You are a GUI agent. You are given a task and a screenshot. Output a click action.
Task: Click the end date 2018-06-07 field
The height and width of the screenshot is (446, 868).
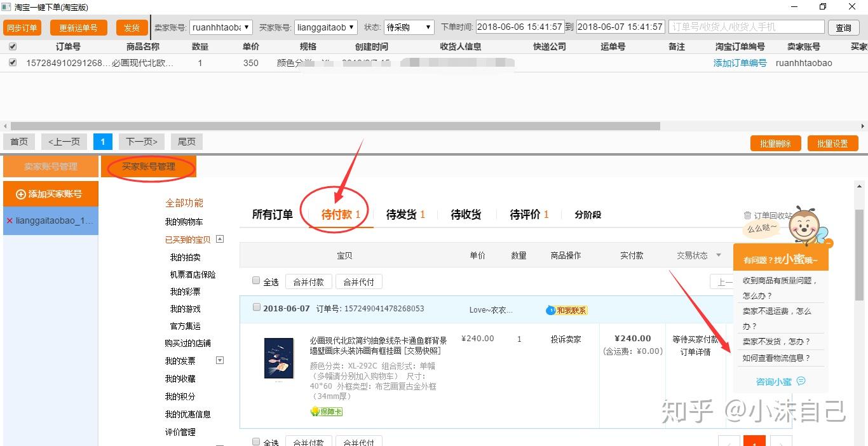[x=620, y=27]
